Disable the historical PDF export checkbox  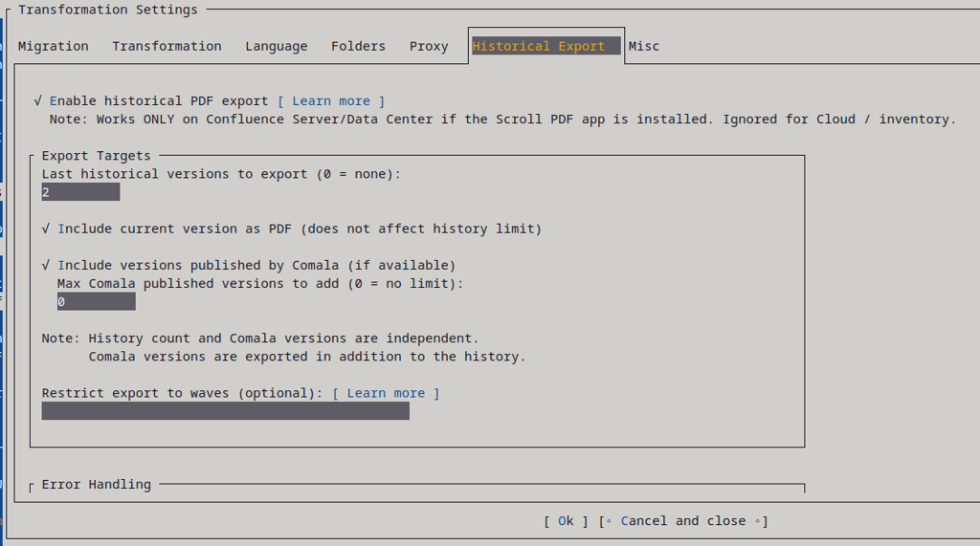[x=38, y=101]
